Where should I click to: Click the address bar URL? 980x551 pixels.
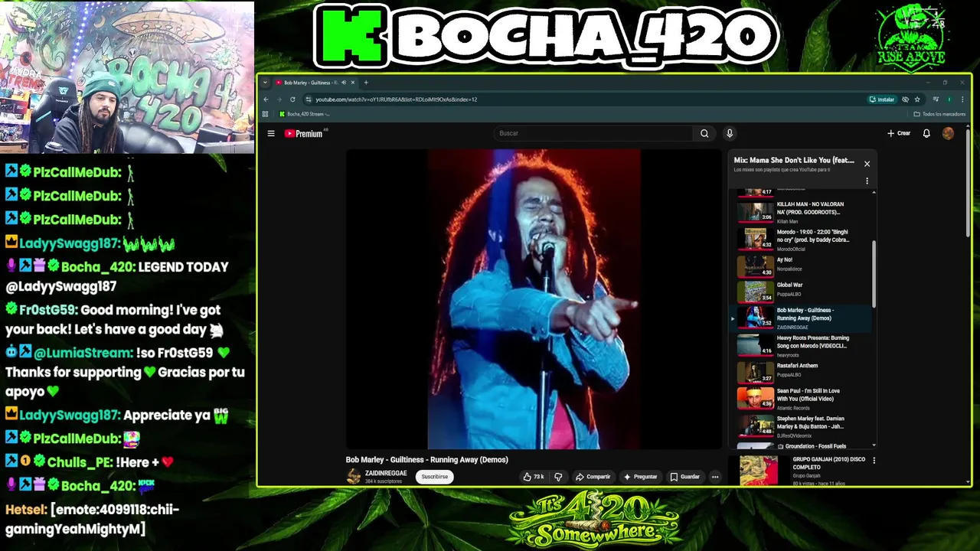pyautogui.click(x=397, y=99)
